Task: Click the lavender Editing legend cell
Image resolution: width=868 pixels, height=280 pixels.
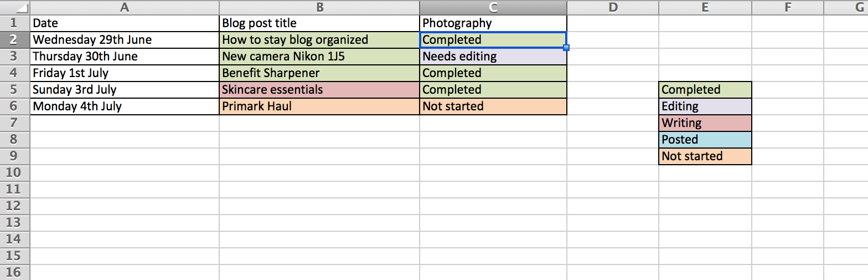Action: [705, 106]
